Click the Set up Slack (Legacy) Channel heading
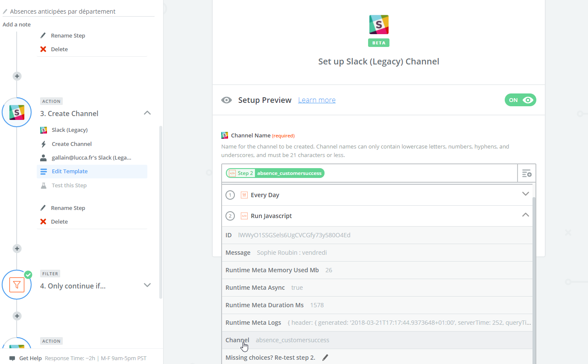 [379, 61]
